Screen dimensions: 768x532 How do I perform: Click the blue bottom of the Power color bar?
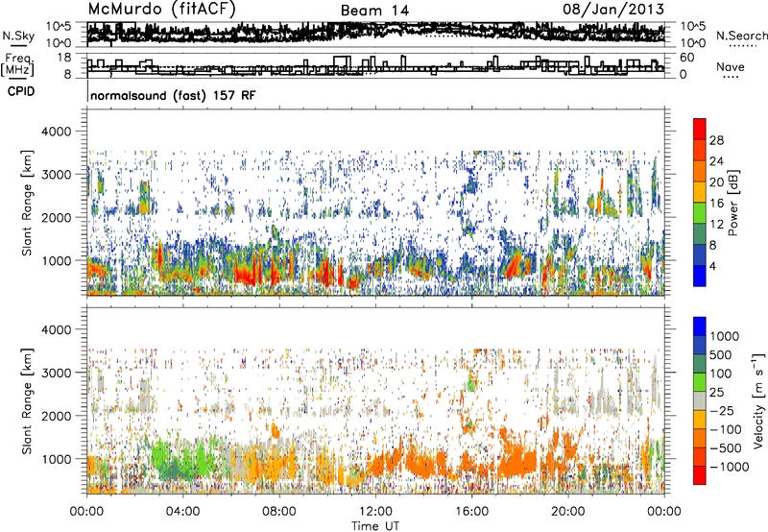[x=700, y=276]
